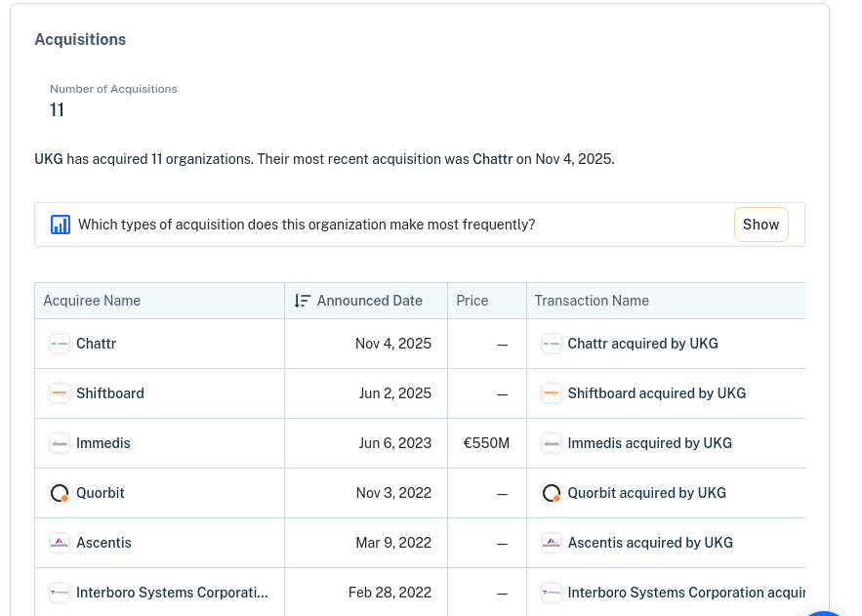This screenshot has height=616, width=862.
Task: Click the Immedis logo in Acquiree column
Action: pyautogui.click(x=60, y=443)
